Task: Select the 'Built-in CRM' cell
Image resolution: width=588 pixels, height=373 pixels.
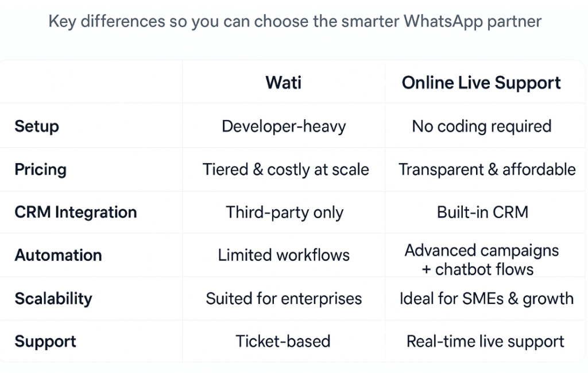Action: coord(482,213)
